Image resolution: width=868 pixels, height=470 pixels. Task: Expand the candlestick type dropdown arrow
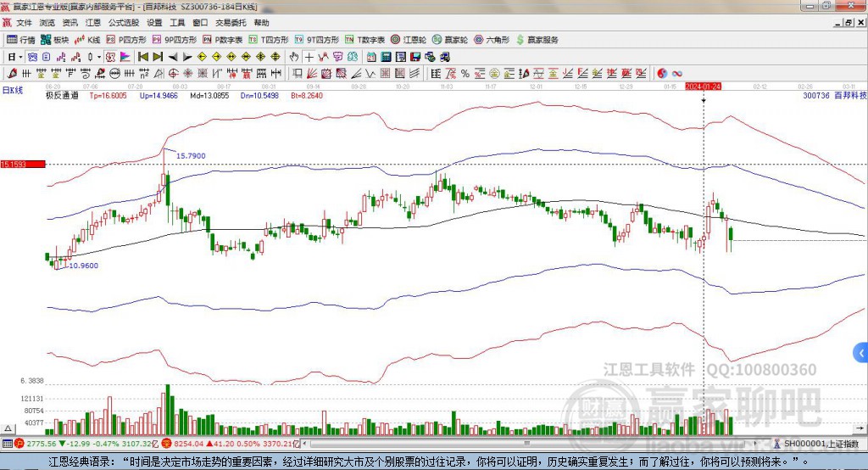coord(99,57)
